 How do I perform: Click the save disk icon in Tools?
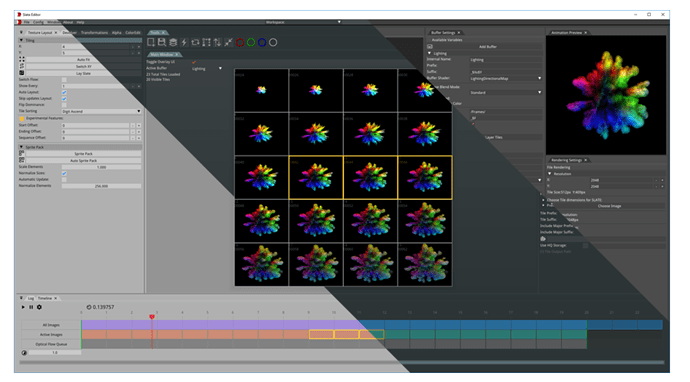click(162, 42)
